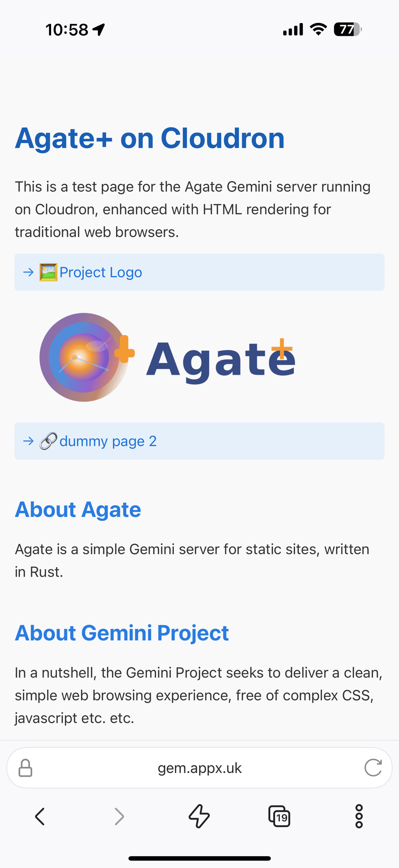Tap the forward navigation arrow

tap(119, 816)
